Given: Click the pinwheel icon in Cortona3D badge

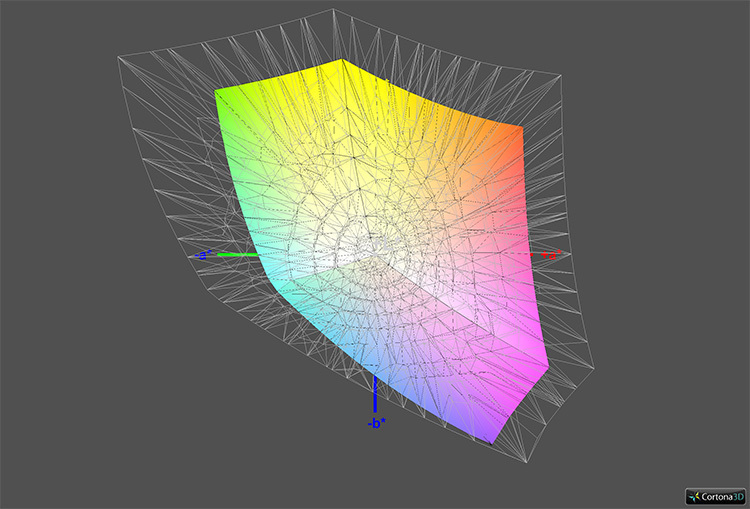Looking at the screenshot, I should (x=693, y=495).
